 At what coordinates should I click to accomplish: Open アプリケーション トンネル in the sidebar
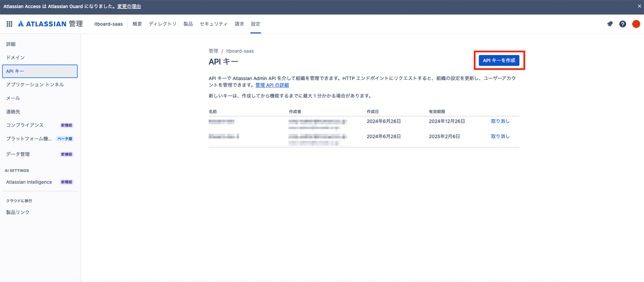pyautogui.click(x=35, y=84)
